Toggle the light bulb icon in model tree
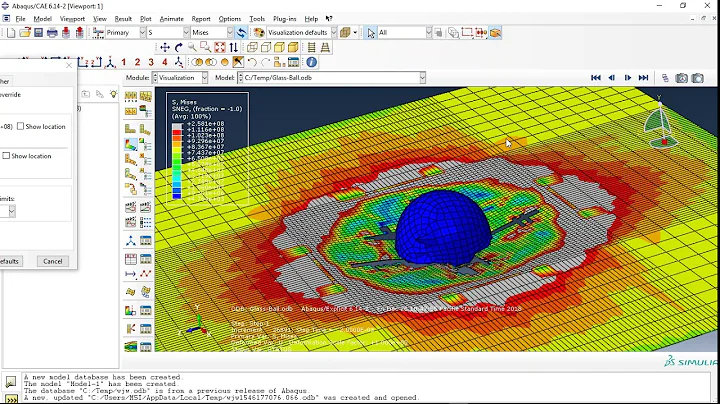Viewport: 720px width, 404px height. point(113,94)
